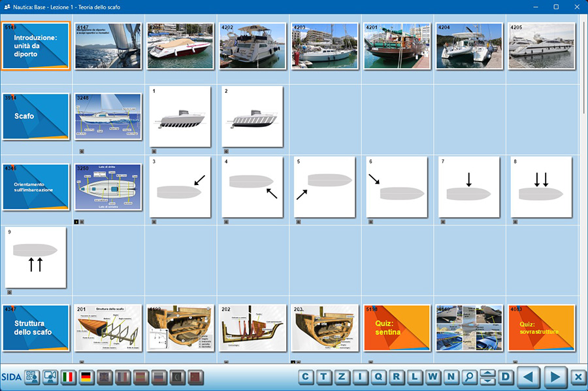Click the magnifier search icon
Image resolution: width=588 pixels, height=391 pixels.
pyautogui.click(x=469, y=377)
